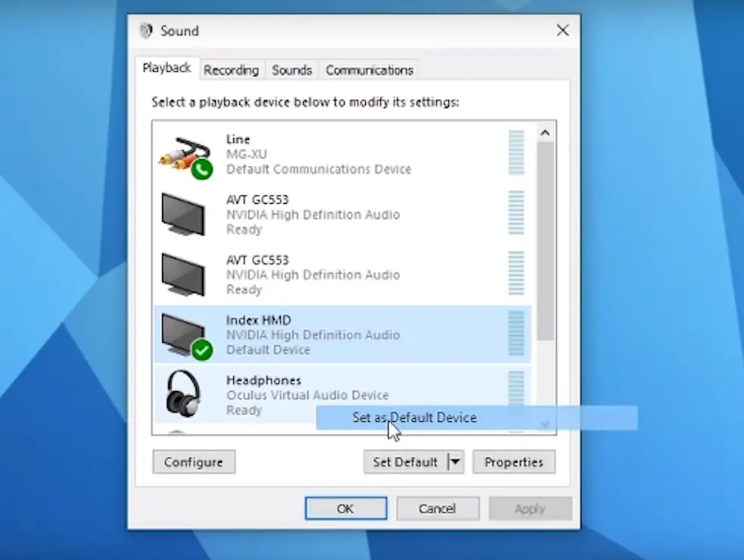Click the Headphones volume level meter
Screen dimensions: 744x560
click(516, 389)
